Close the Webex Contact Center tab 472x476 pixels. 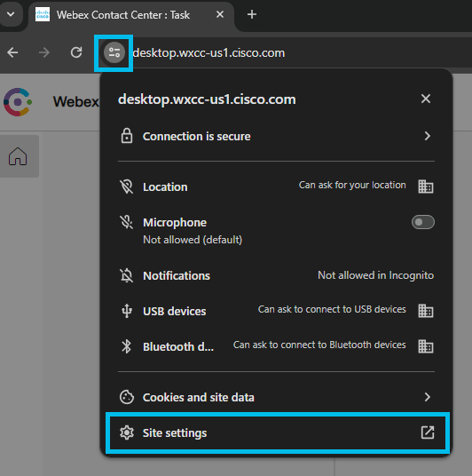(220, 14)
